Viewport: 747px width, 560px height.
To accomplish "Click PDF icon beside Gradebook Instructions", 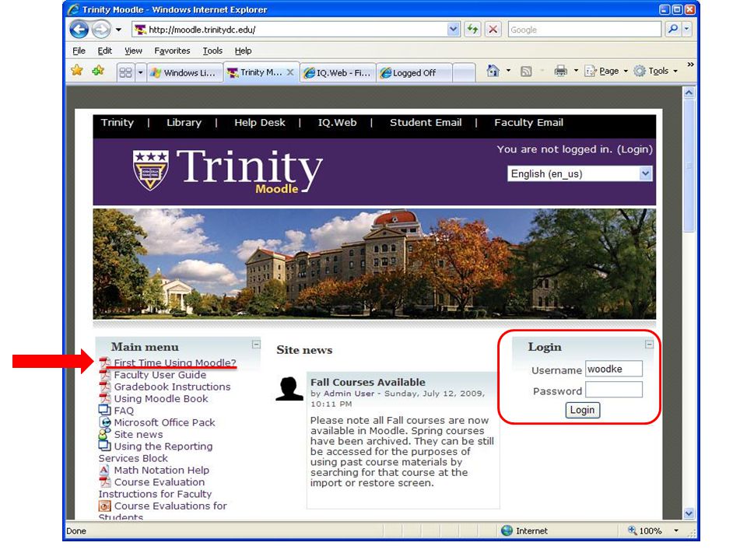I will (104, 387).
